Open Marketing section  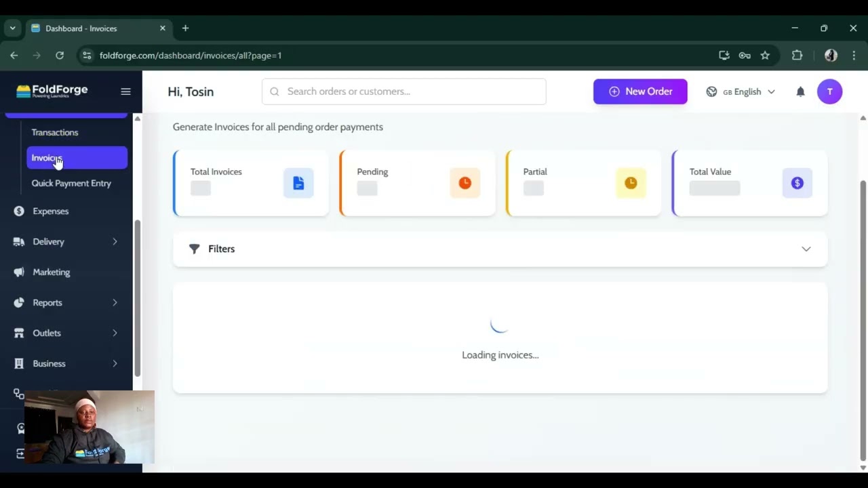coord(52,272)
